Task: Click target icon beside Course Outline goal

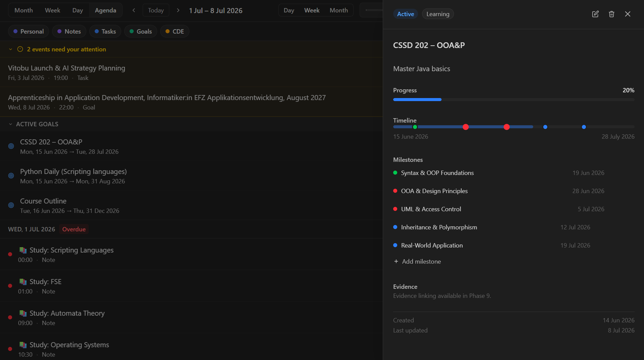Action: [x=11, y=205]
